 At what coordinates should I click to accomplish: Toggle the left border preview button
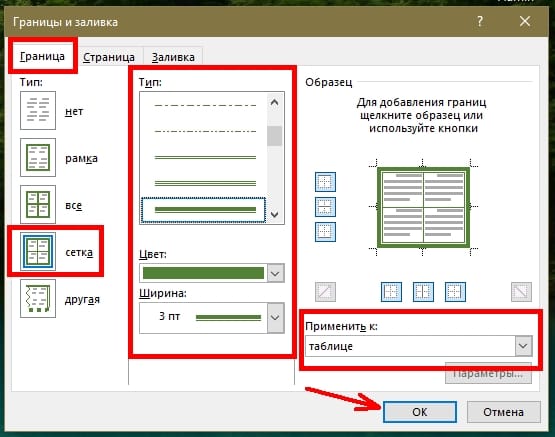click(x=391, y=292)
